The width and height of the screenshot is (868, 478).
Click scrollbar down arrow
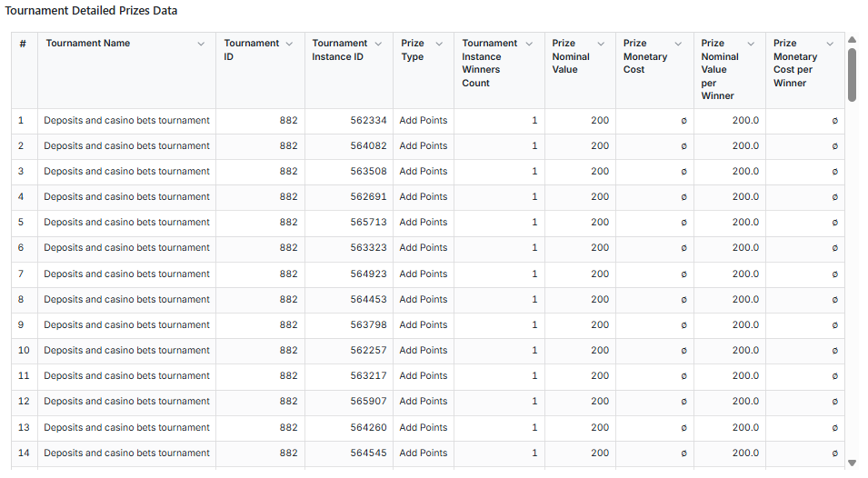852,463
